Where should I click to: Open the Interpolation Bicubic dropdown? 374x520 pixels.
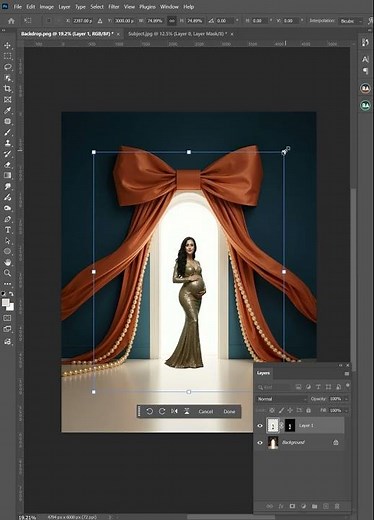351,21
